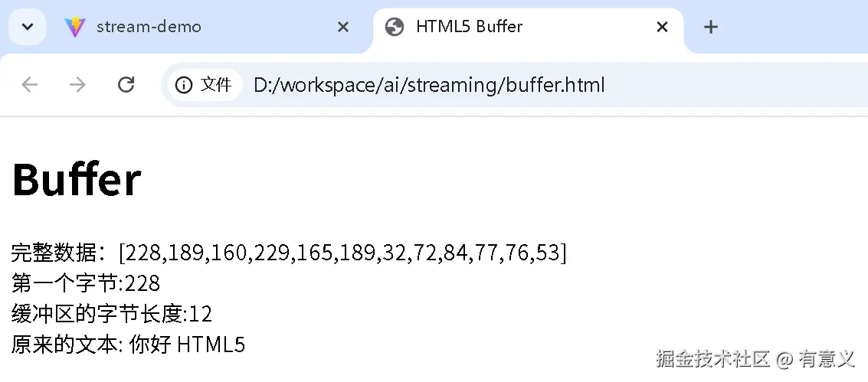Switch to the stream-demo tab
Viewport: 868px width, 382px height.
[149, 27]
